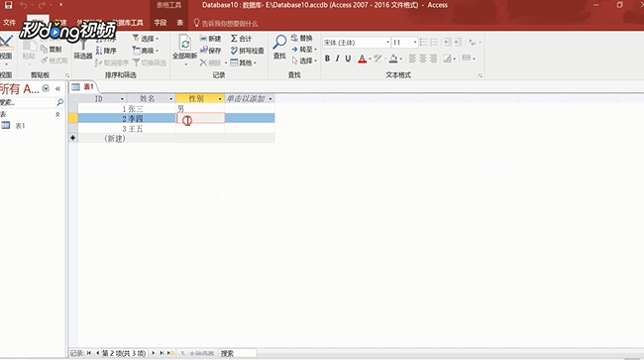Screen dimensions: 644x360
Task: Click the navigation pane search field
Action: click(28, 102)
